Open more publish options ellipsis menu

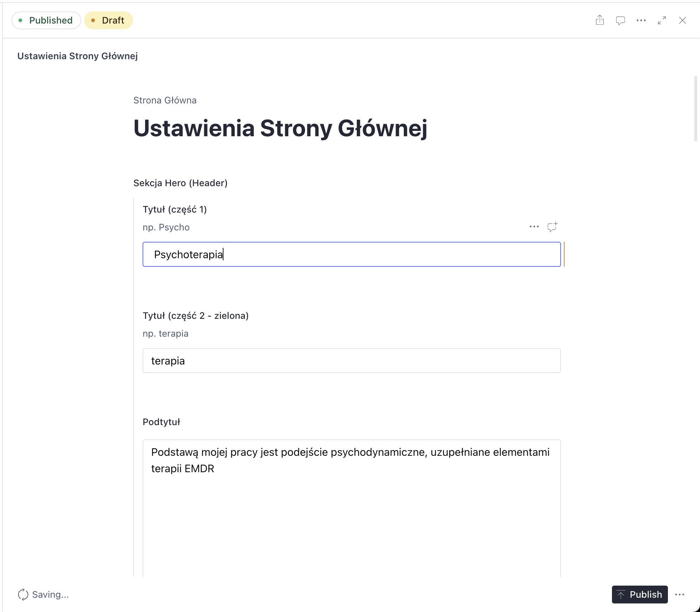click(680, 595)
